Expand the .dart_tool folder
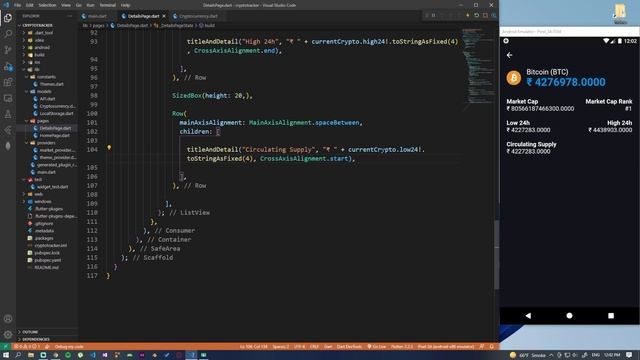The height and width of the screenshot is (360, 640). (x=44, y=33)
